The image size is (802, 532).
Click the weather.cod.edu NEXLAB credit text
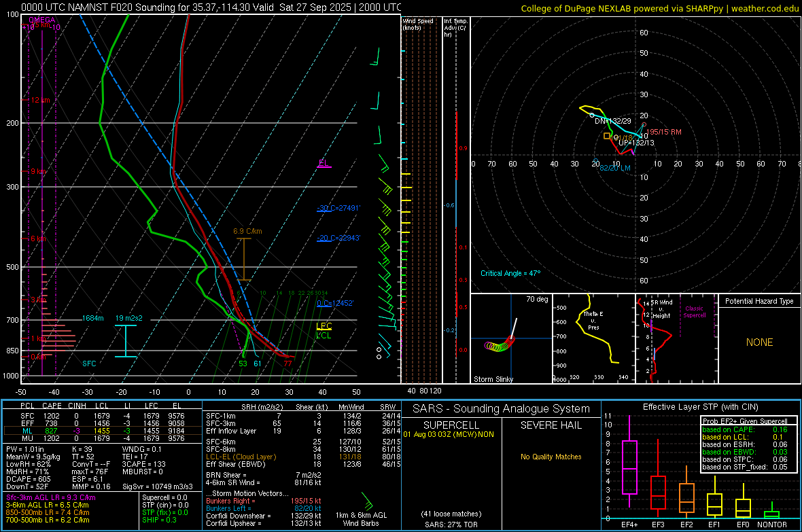tap(659, 8)
